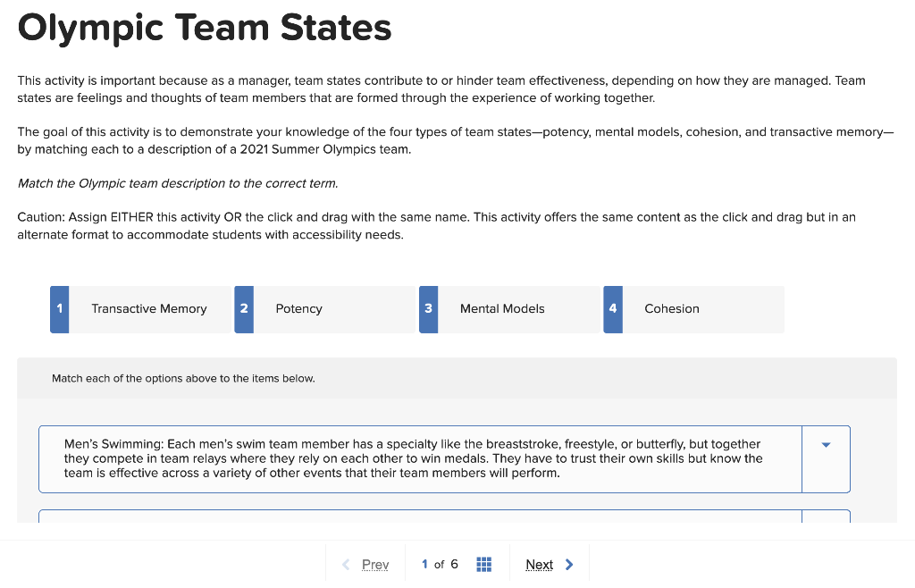Select the Mental Models option tile

(x=501, y=308)
